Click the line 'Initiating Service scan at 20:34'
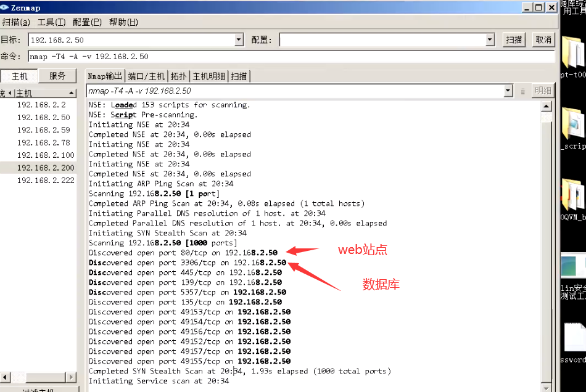 tap(159, 381)
